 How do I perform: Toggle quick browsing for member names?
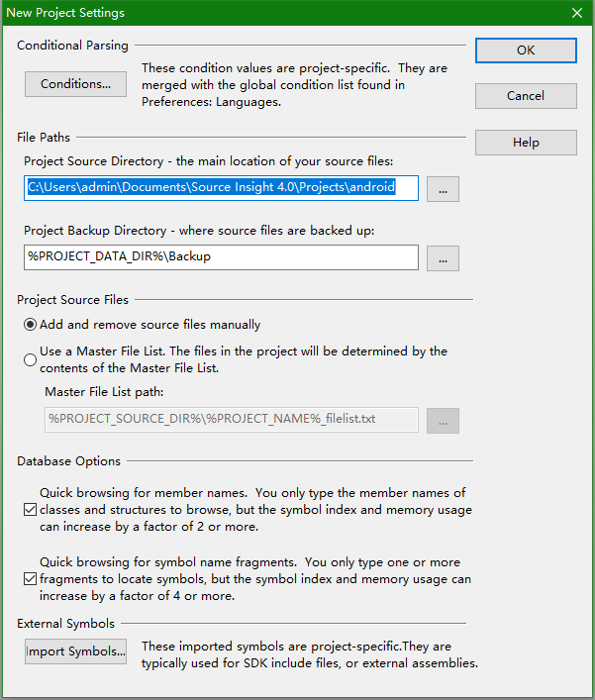(30, 509)
